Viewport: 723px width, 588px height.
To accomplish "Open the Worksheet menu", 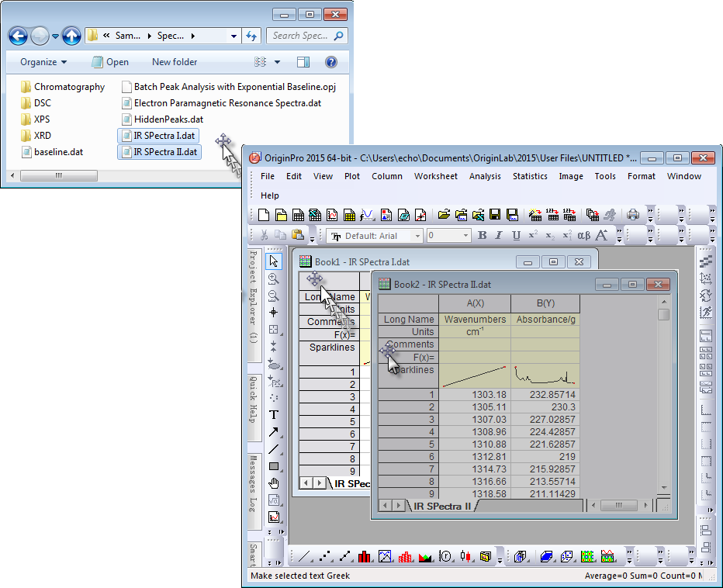I will 436,176.
